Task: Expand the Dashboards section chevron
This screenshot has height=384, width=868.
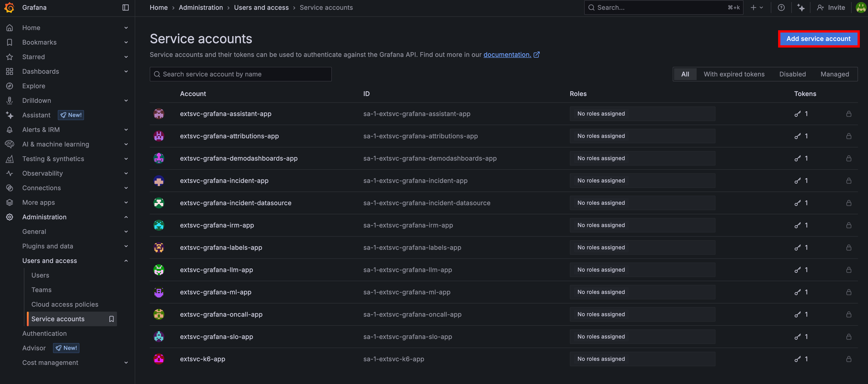Action: (x=126, y=71)
